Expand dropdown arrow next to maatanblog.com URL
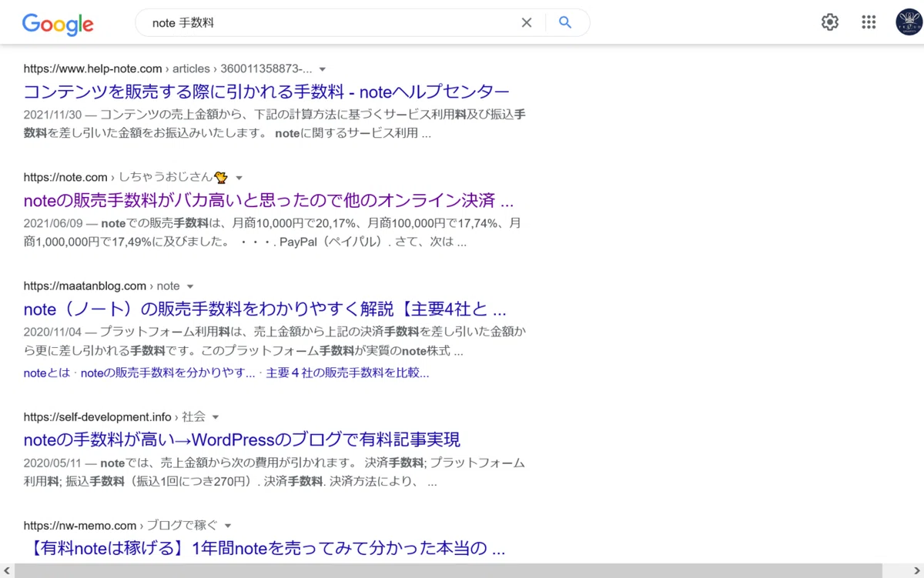 click(x=190, y=286)
